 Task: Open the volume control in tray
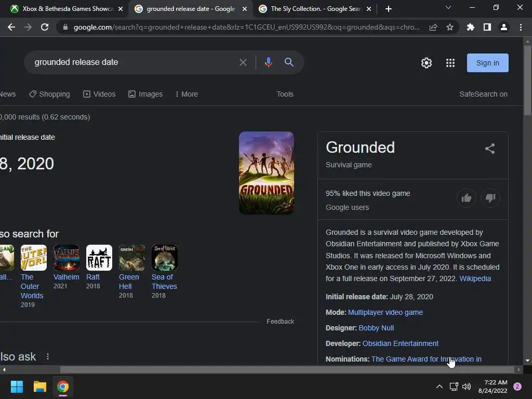(467, 387)
